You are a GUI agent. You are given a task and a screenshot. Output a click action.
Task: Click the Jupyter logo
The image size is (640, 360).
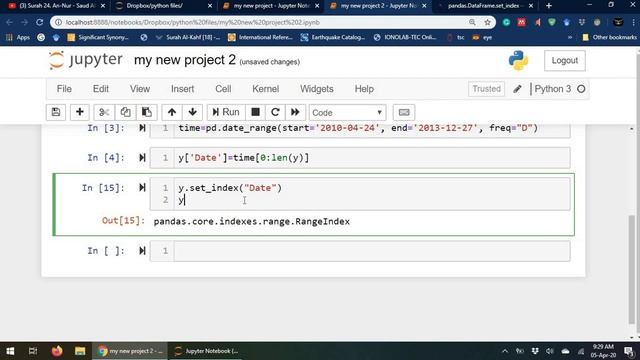coord(85,60)
